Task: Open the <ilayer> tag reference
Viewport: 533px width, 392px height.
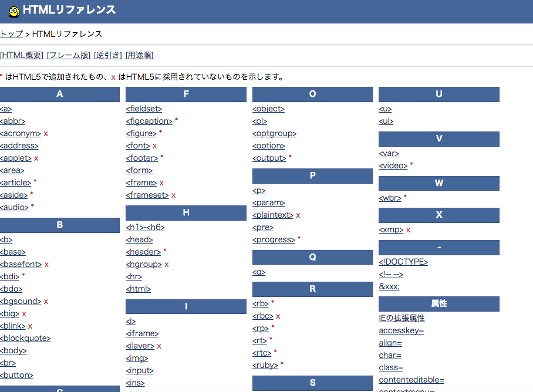Action: click(140, 346)
